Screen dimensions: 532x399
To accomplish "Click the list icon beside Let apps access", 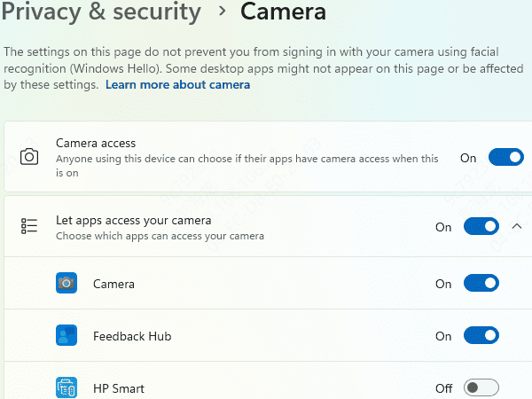I will point(29,226).
